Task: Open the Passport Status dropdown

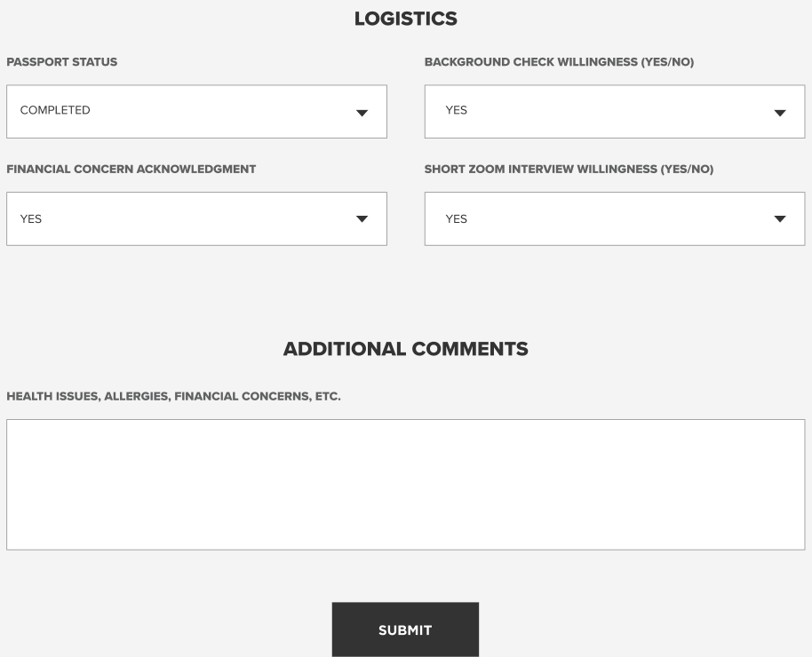Action: 197,112
